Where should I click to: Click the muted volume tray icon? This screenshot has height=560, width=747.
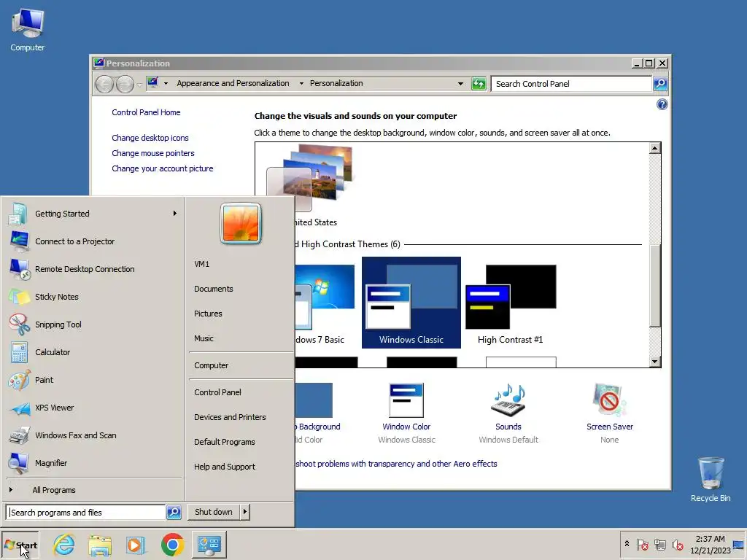[677, 545]
